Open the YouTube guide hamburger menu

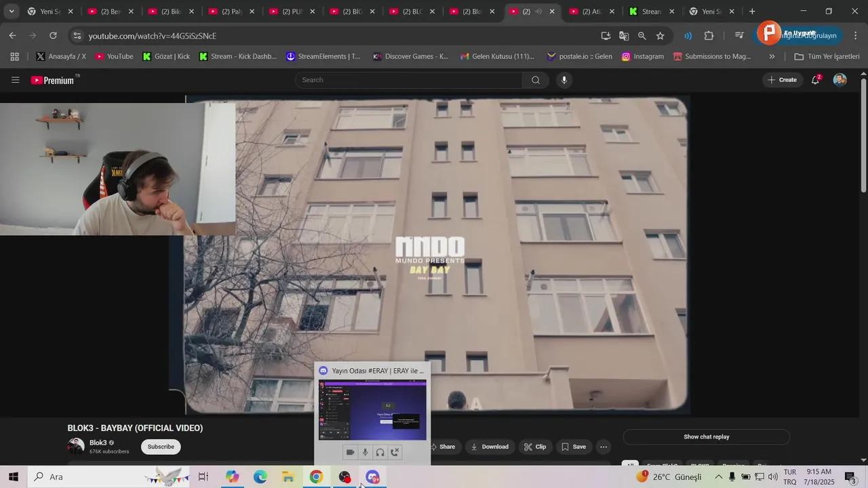pos(15,80)
